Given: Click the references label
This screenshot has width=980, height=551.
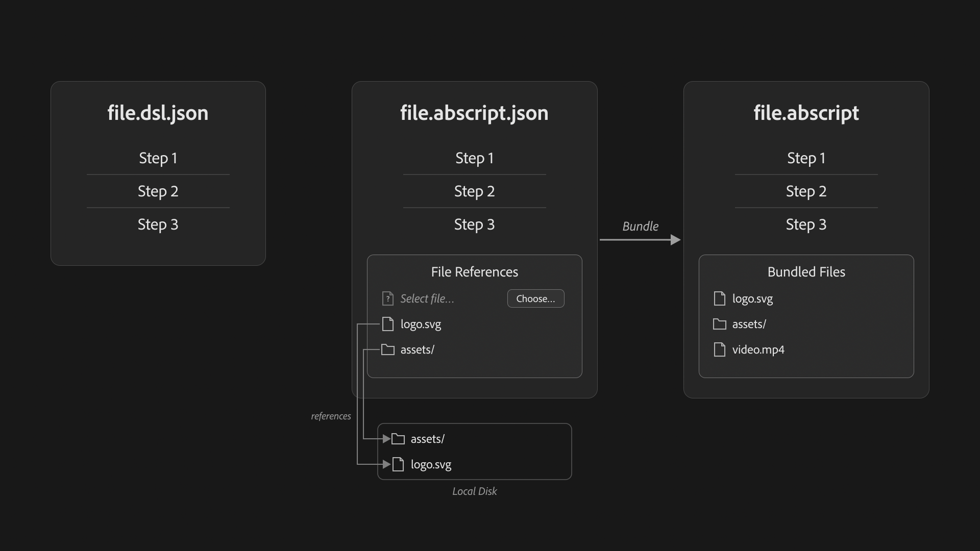Looking at the screenshot, I should (331, 416).
